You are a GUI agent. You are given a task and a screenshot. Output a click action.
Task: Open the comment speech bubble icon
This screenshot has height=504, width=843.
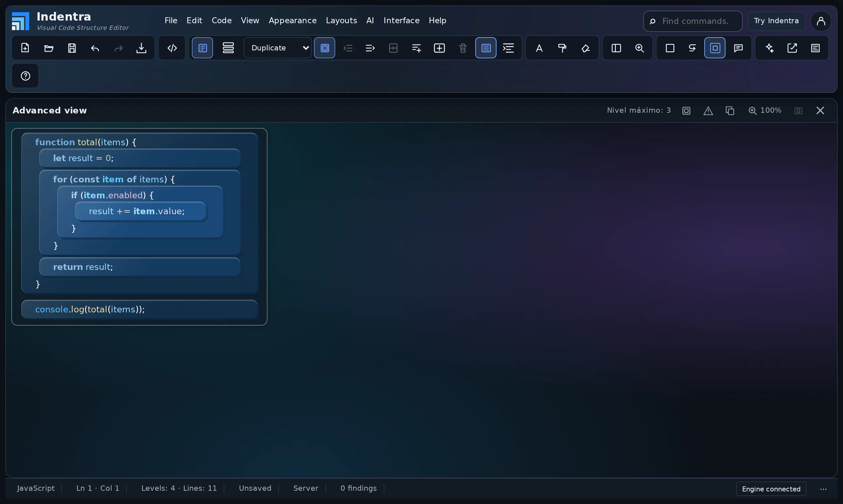(x=738, y=48)
